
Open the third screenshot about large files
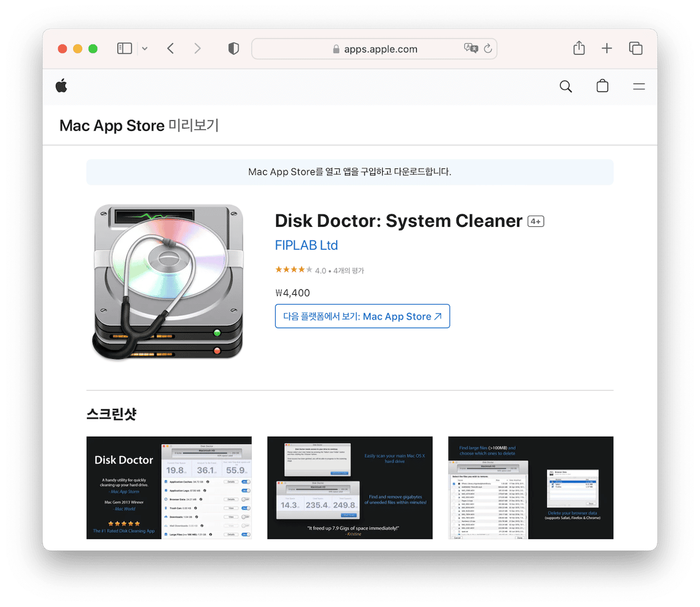coord(531,488)
